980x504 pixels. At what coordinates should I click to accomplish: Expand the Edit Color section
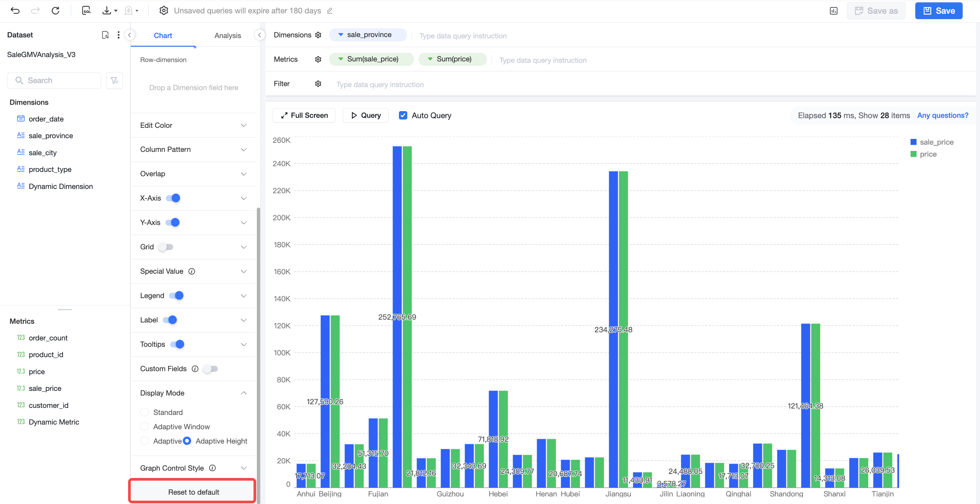point(194,125)
